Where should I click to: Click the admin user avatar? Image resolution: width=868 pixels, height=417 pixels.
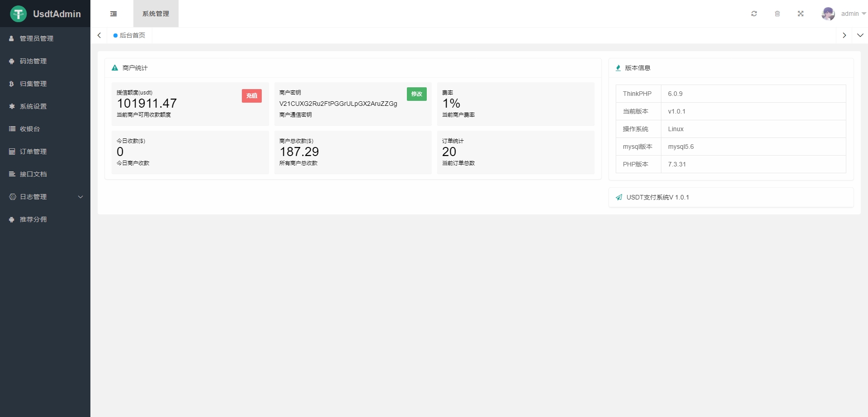(x=828, y=14)
